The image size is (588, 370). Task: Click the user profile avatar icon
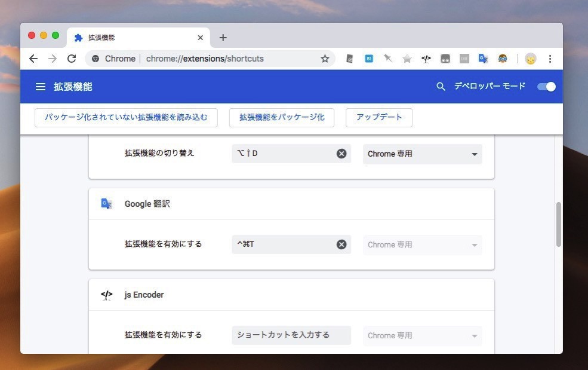(x=530, y=59)
